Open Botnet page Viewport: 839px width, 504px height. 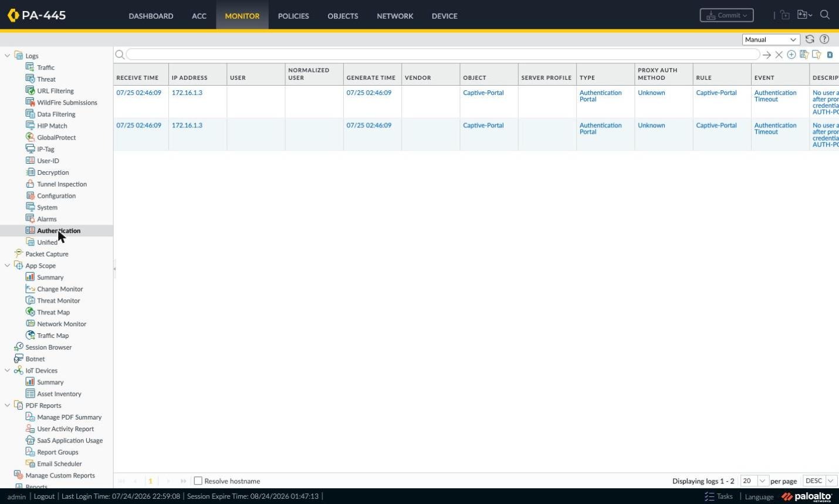[x=35, y=359]
